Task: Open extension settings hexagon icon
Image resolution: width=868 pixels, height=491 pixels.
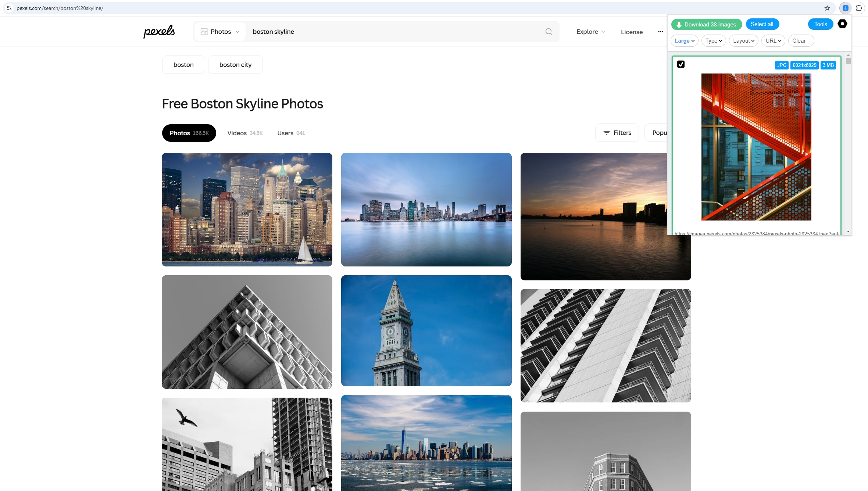Action: [842, 24]
